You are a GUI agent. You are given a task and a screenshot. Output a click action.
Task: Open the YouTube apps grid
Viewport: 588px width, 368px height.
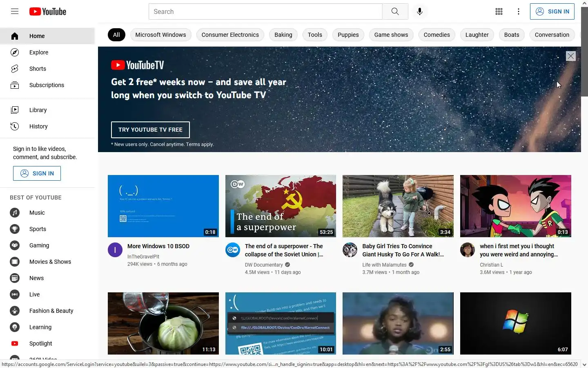click(499, 11)
